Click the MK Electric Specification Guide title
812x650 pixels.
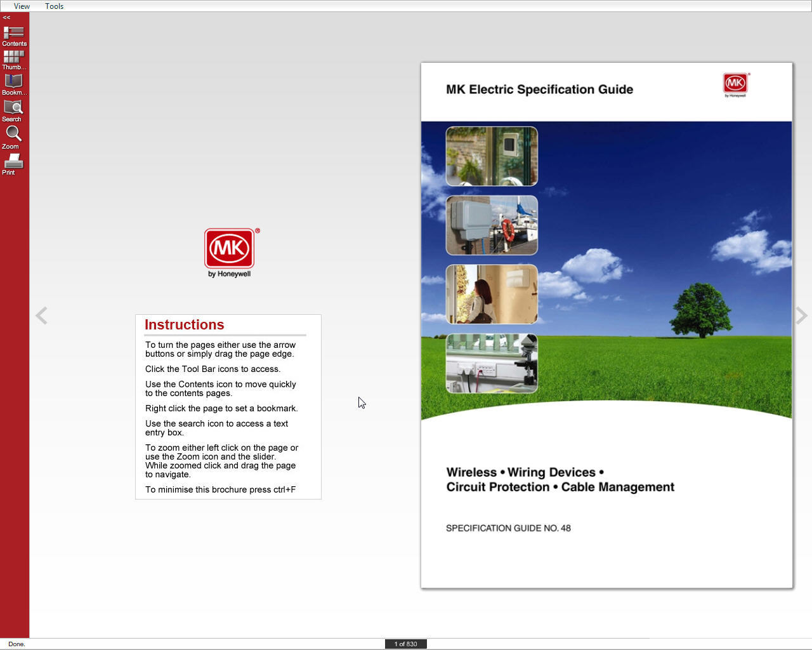click(x=539, y=90)
